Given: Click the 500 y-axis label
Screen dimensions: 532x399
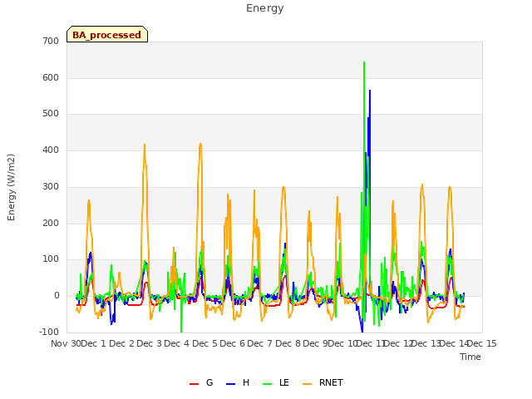Looking at the screenshot, I should coord(51,114).
